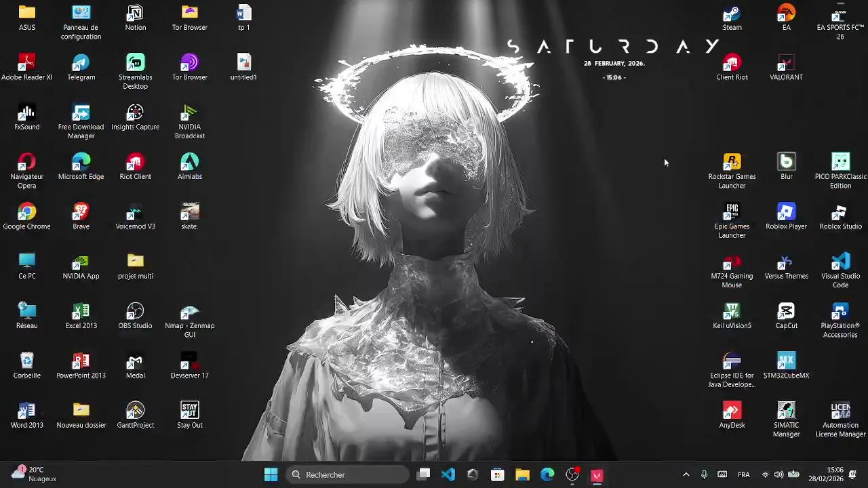Launch PICO PARK Classic Edition

840,171
